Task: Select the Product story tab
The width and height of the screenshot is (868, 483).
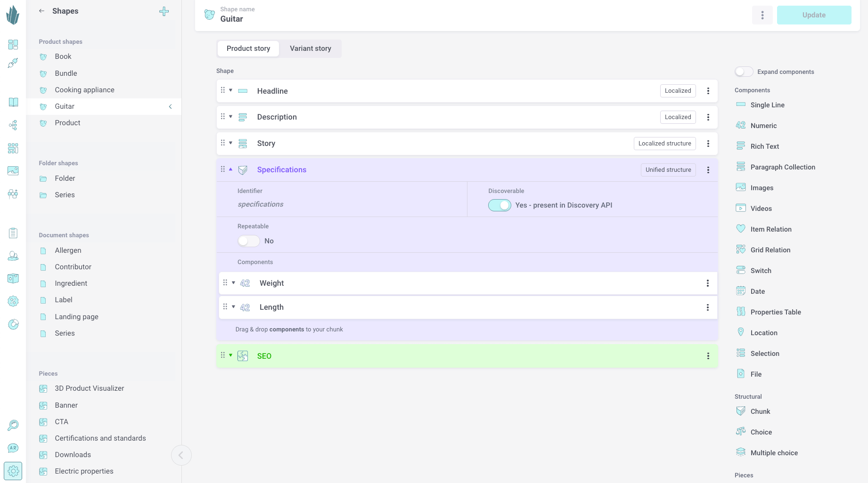Action: pyautogui.click(x=248, y=48)
